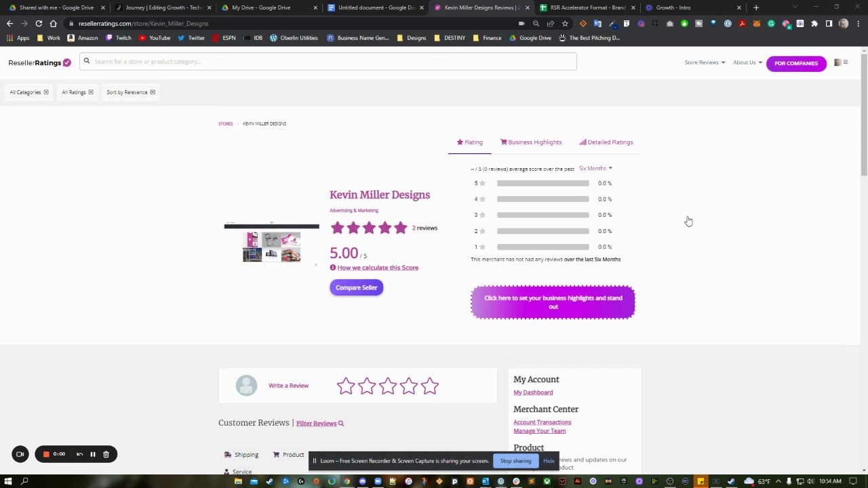Rate four stars in Write a Review
This screenshot has width=868, height=488.
(x=409, y=386)
